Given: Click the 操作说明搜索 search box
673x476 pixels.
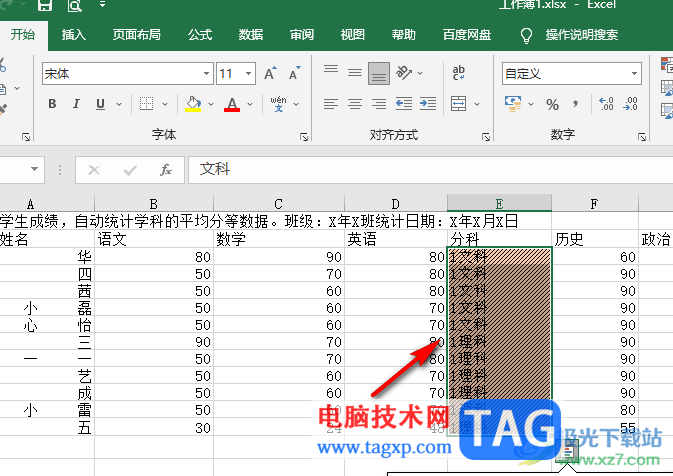Looking at the screenshot, I should pyautogui.click(x=582, y=35).
